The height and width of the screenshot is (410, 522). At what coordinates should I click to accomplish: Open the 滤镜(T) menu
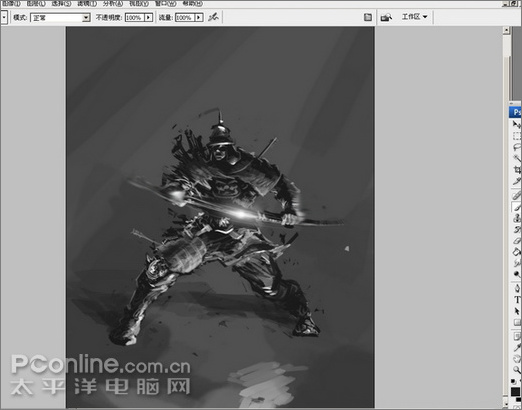tap(87, 4)
